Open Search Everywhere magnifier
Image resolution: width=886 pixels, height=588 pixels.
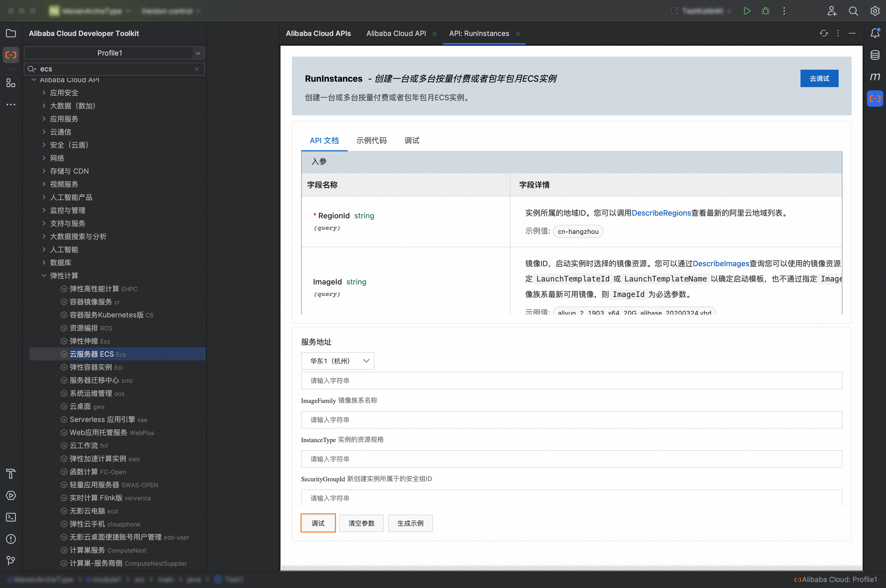tap(853, 11)
